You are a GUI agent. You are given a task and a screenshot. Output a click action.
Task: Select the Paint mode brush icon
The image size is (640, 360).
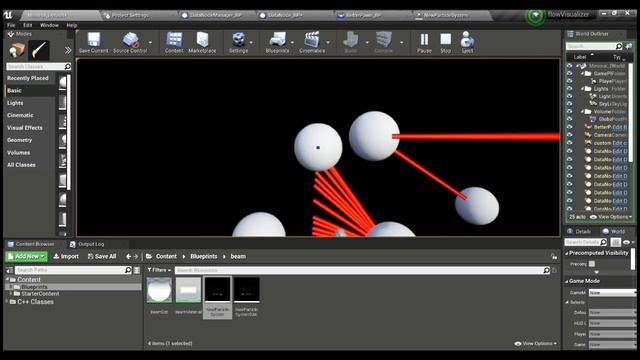coord(39,50)
